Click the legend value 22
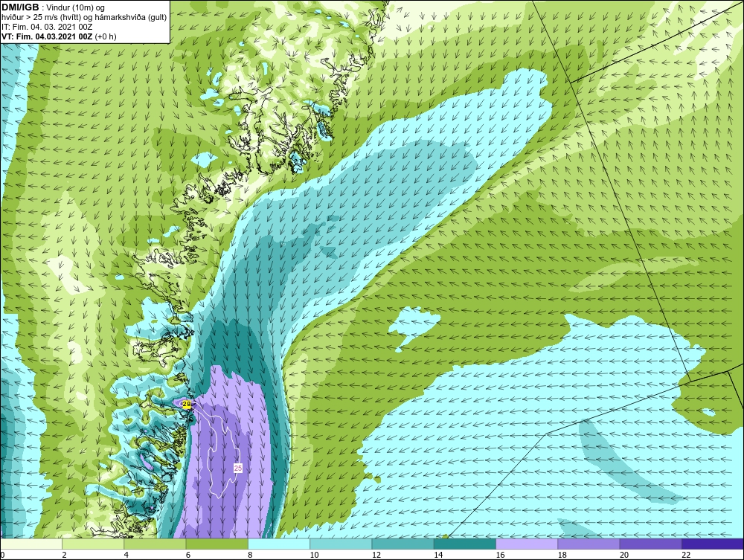Viewport: 744px width, 560px height. [x=686, y=556]
